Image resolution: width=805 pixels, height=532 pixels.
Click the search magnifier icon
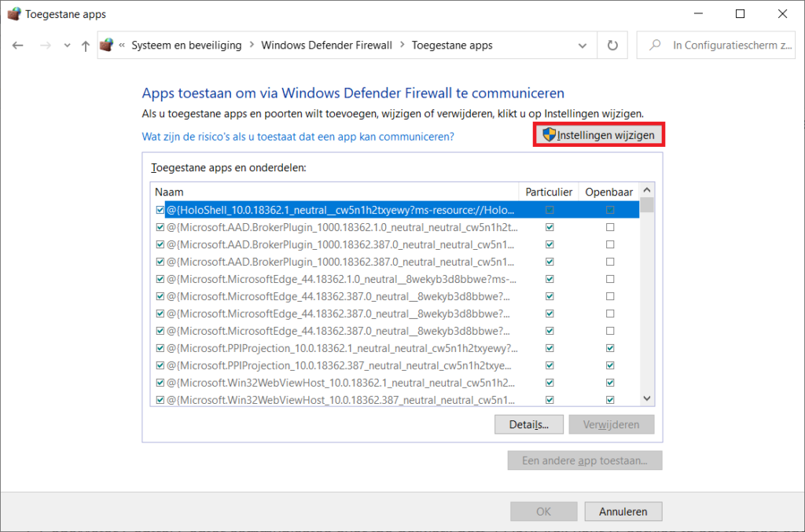tap(654, 45)
